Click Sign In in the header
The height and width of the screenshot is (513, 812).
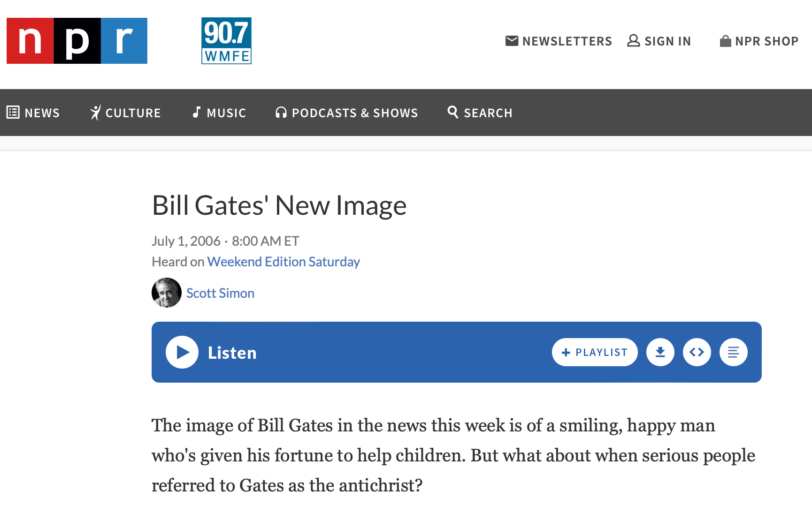(x=659, y=41)
